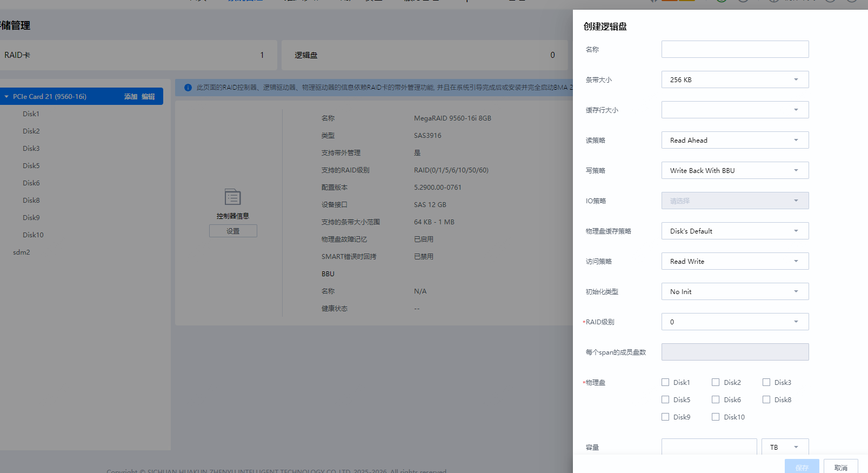Image resolution: width=868 pixels, height=473 pixels.
Task: Click the 添加 link on PCIe Card
Action: click(x=131, y=97)
